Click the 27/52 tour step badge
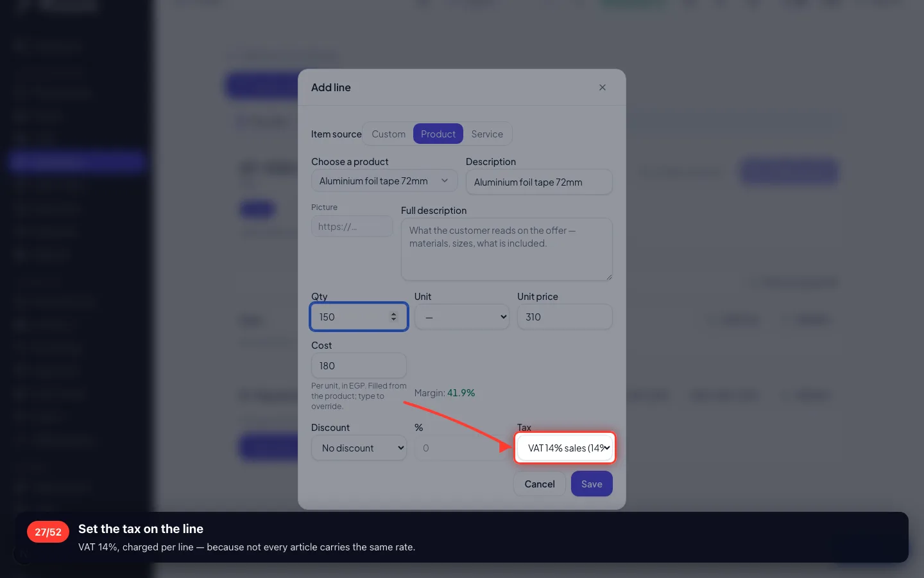924x578 pixels. [x=48, y=532]
